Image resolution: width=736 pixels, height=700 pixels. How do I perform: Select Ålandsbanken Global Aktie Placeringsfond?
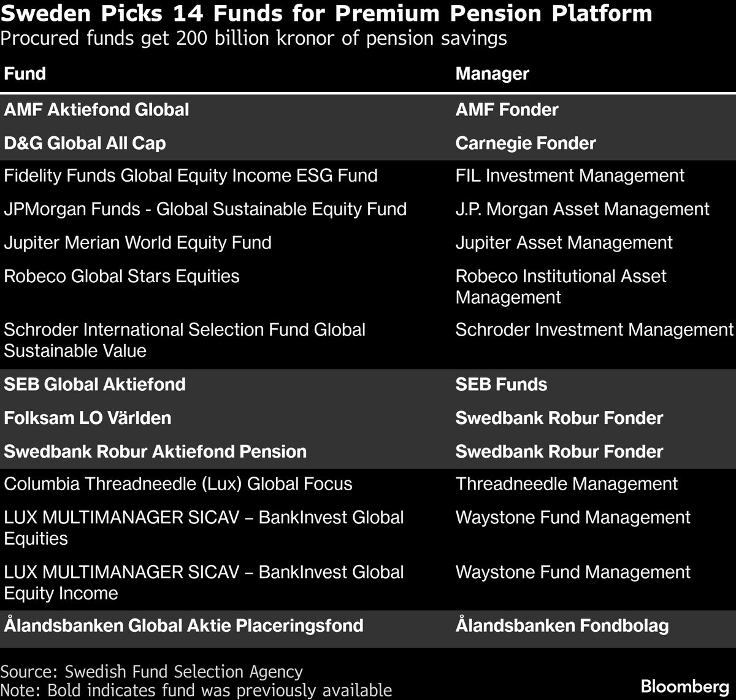(183, 626)
